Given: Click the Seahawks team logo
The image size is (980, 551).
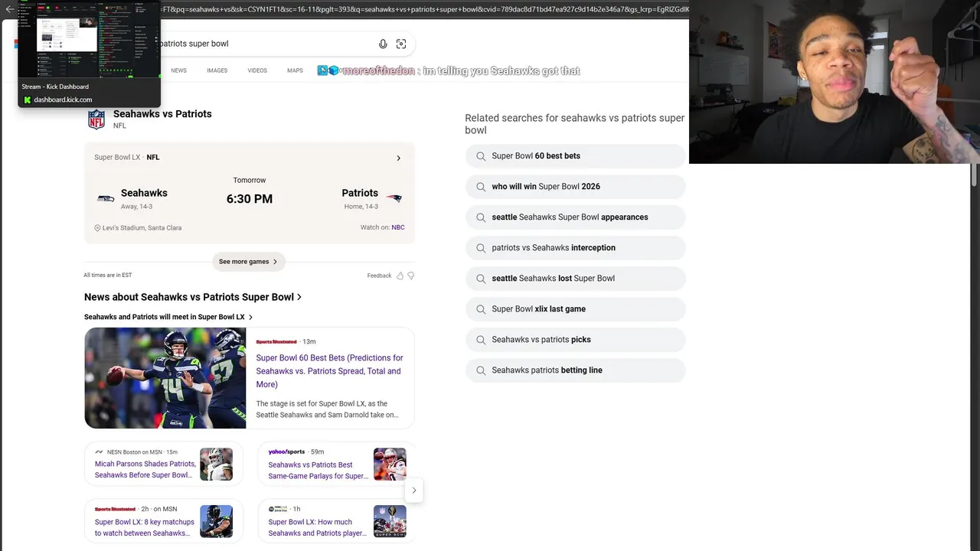Looking at the screenshot, I should click(x=106, y=199).
